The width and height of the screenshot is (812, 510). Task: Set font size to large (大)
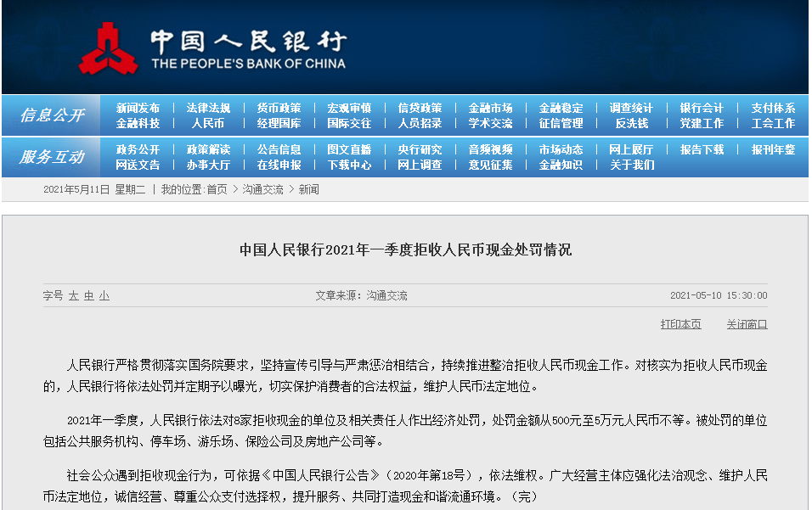(x=74, y=296)
